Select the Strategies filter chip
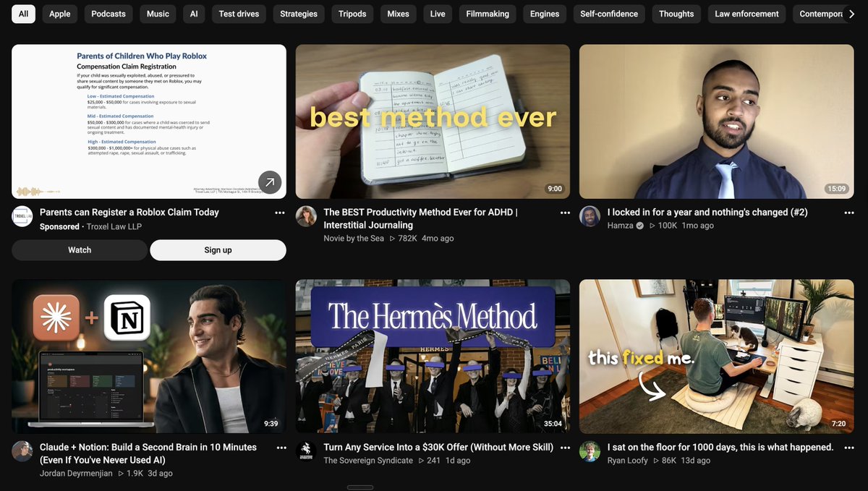 (x=299, y=14)
